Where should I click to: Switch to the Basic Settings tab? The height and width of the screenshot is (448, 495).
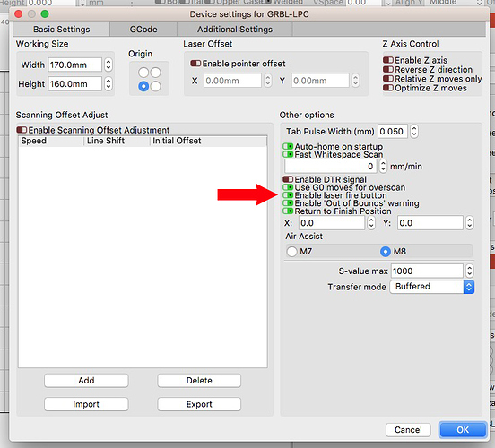click(62, 30)
